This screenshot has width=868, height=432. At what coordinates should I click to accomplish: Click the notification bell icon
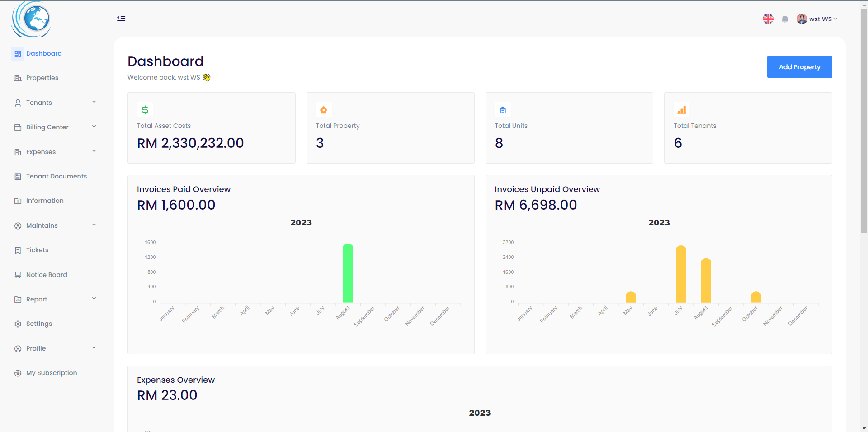pyautogui.click(x=785, y=19)
